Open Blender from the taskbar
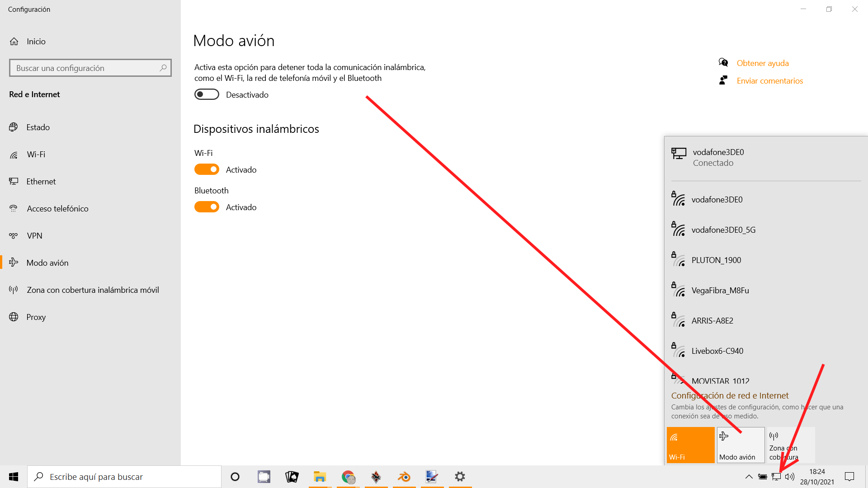The height and width of the screenshot is (488, 868). 404,477
